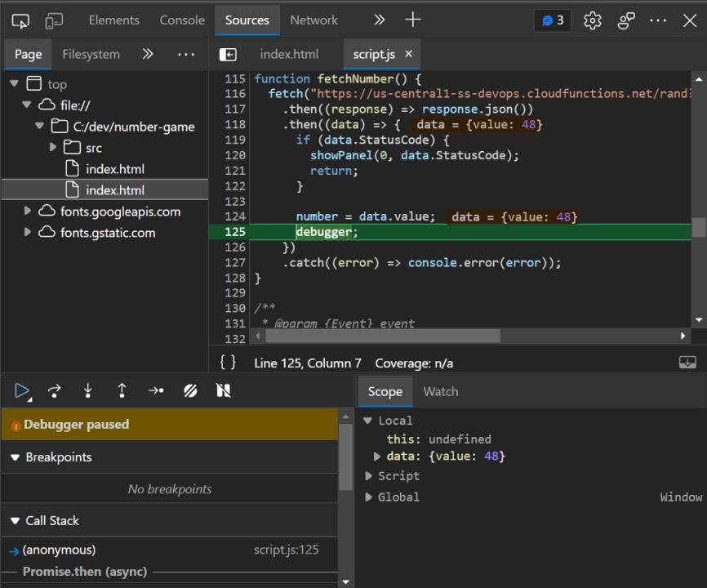
Task: Add a new tool with plus icon
Action: (412, 20)
